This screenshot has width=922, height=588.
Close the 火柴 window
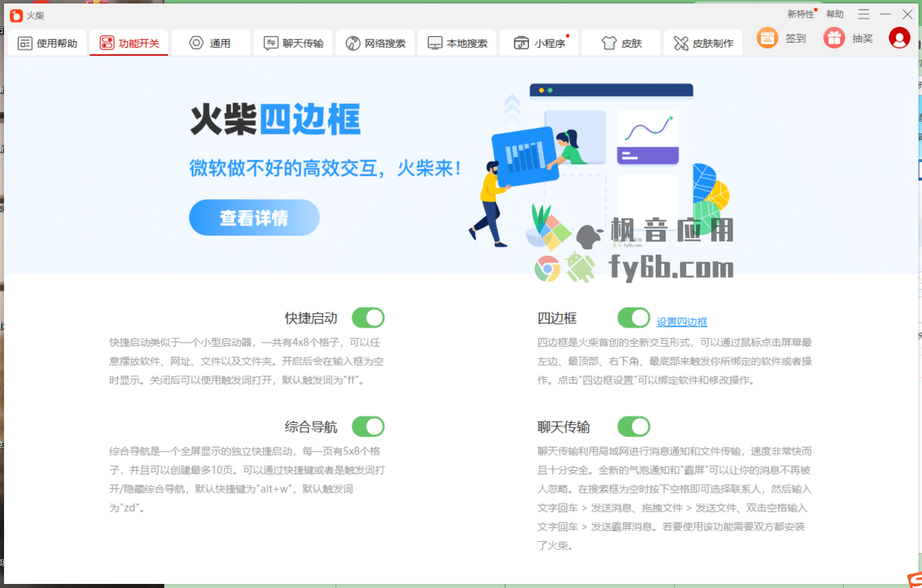(907, 15)
